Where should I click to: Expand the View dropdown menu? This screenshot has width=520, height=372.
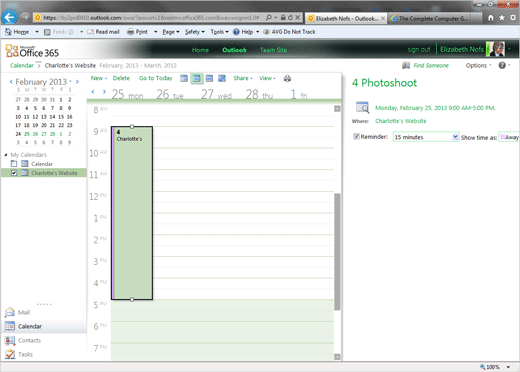tap(267, 78)
